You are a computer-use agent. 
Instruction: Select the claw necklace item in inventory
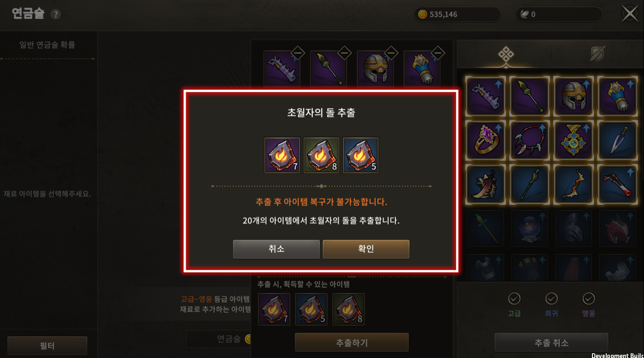[x=529, y=140]
